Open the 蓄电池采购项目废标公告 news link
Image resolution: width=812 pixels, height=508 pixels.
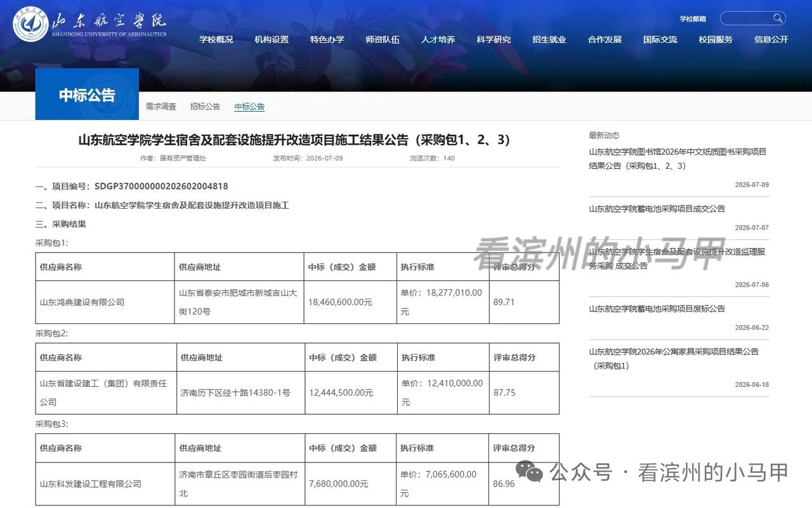click(657, 309)
